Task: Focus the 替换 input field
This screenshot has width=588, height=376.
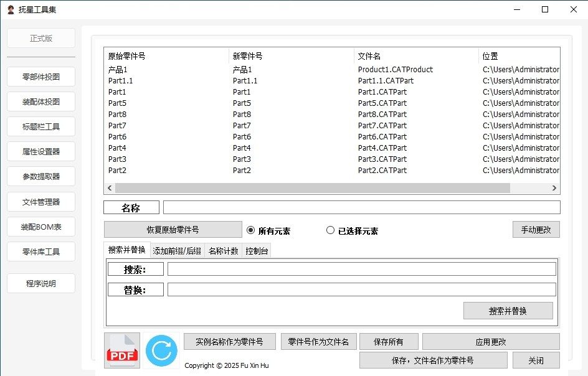Action: pyautogui.click(x=361, y=289)
